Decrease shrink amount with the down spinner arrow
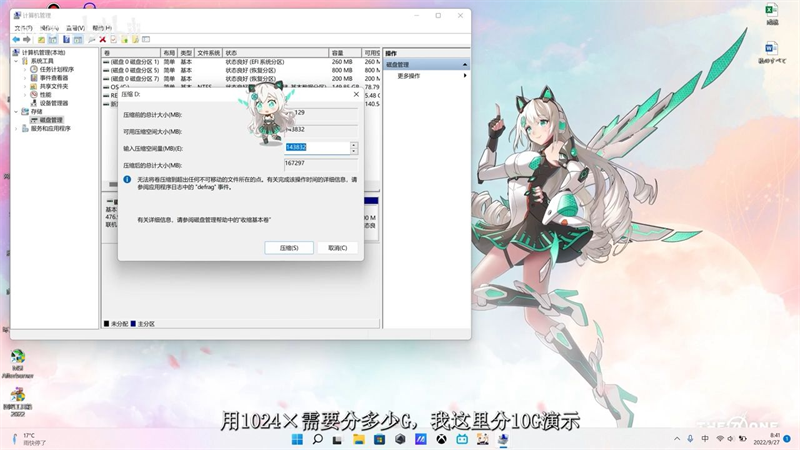The image size is (800, 450). click(354, 151)
